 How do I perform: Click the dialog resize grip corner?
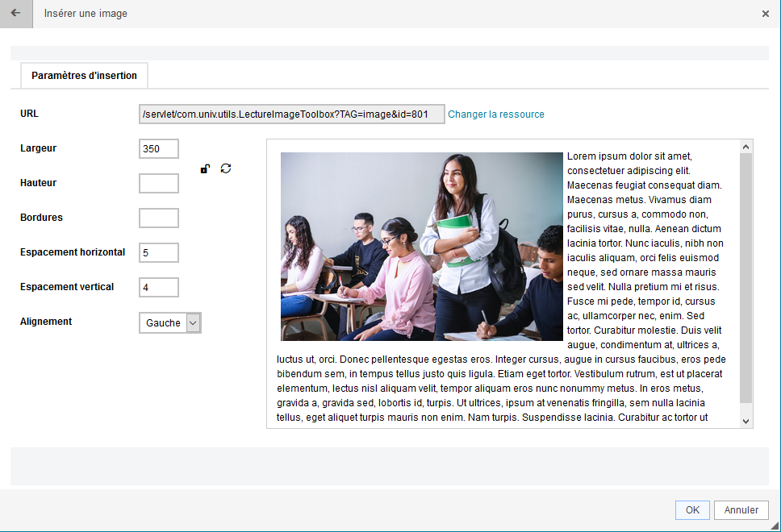pos(775,526)
